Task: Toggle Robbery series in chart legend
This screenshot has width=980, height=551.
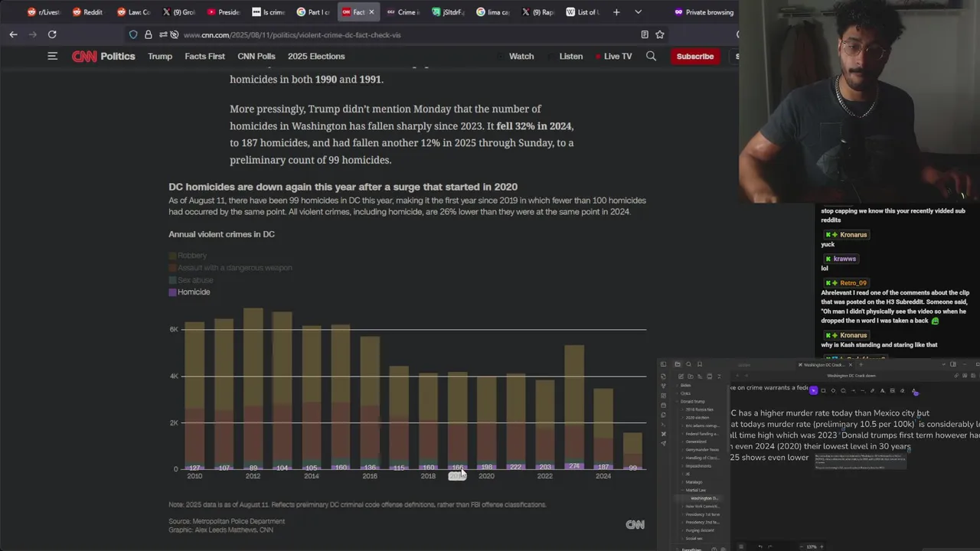Action: tap(188, 256)
